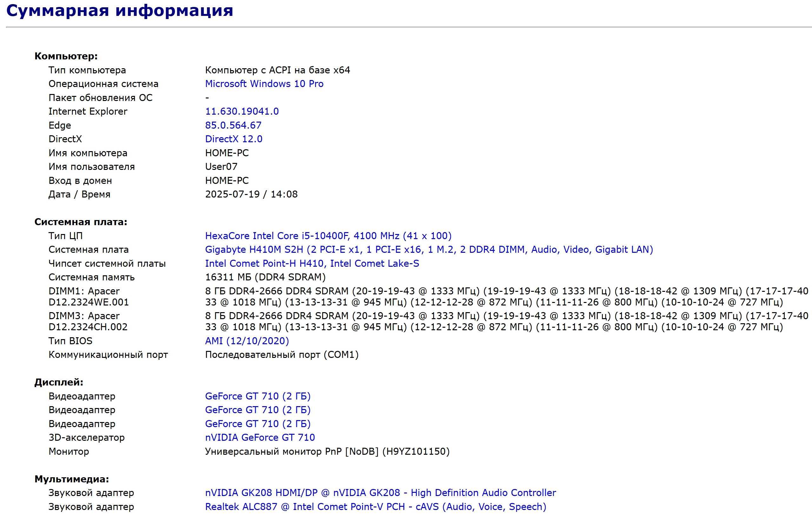
Task: Click the 'Чипсет системной платы' label
Action: (107, 264)
